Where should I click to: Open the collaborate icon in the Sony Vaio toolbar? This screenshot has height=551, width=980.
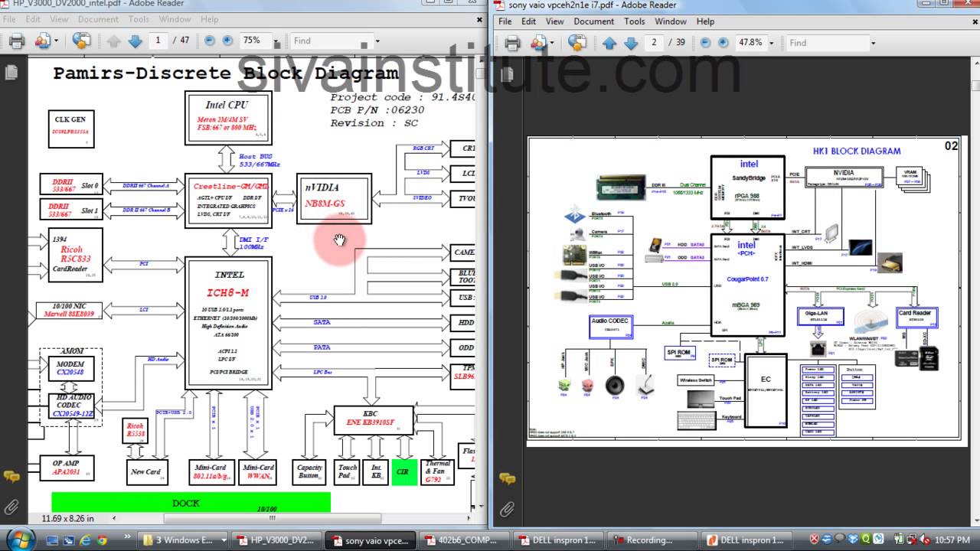[537, 43]
